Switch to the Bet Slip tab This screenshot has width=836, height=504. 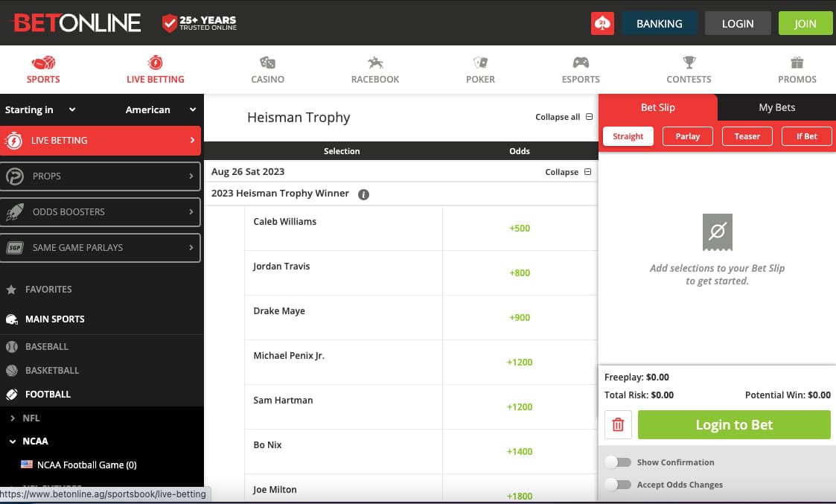(658, 107)
